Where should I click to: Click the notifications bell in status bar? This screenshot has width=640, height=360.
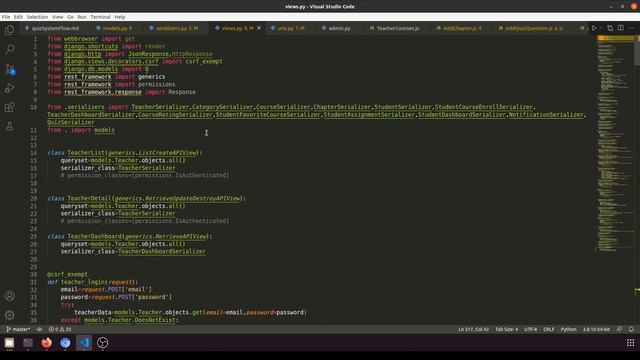tap(631, 329)
